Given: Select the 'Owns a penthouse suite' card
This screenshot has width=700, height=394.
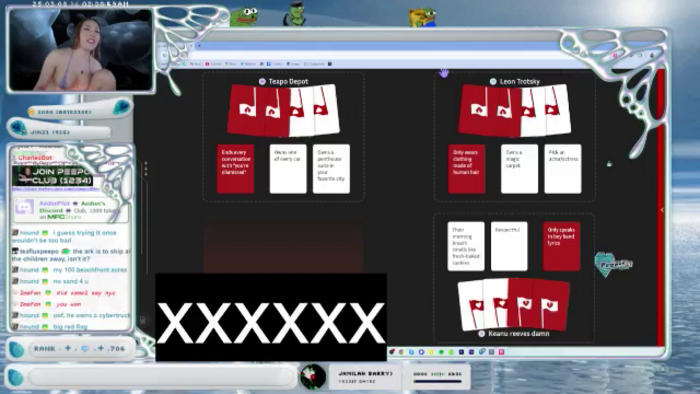Looking at the screenshot, I should tap(331, 169).
